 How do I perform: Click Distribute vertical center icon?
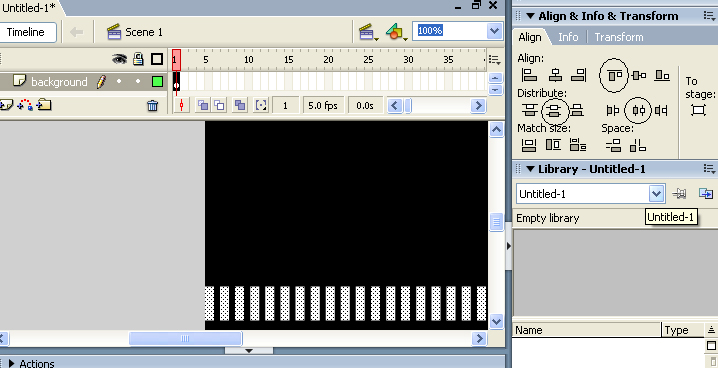pyautogui.click(x=555, y=110)
